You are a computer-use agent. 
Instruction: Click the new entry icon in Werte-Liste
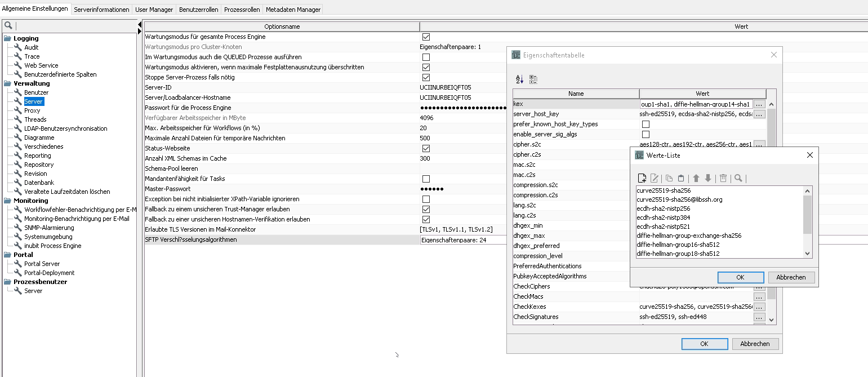pos(642,178)
